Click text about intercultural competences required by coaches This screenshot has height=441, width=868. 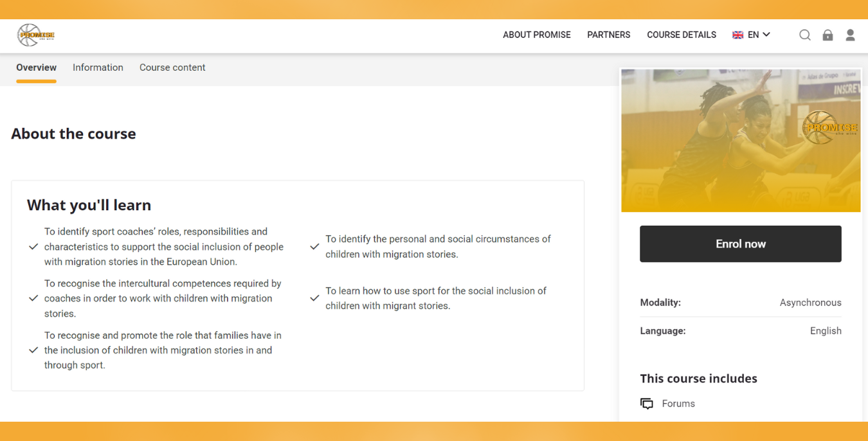click(x=163, y=298)
